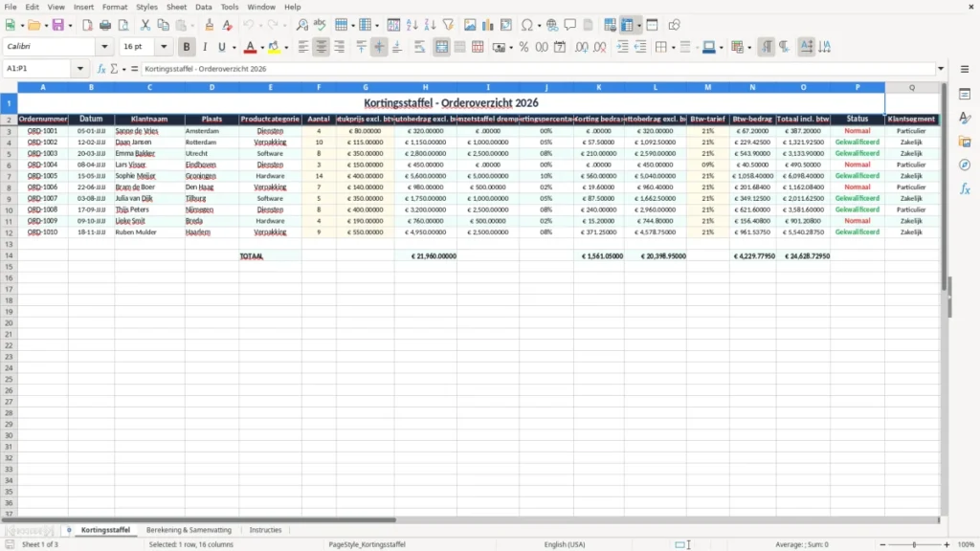Insert a chart
Screen dimensions: 980x551
tap(488, 25)
